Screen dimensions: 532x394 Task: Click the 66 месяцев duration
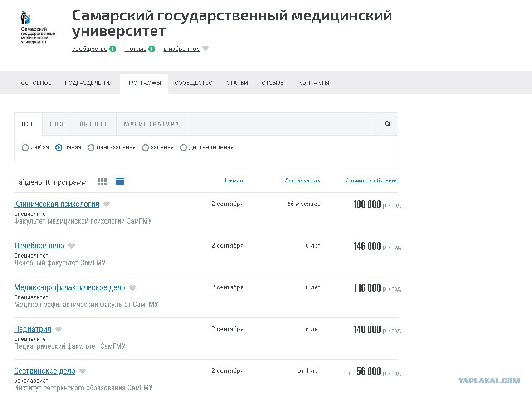(304, 204)
